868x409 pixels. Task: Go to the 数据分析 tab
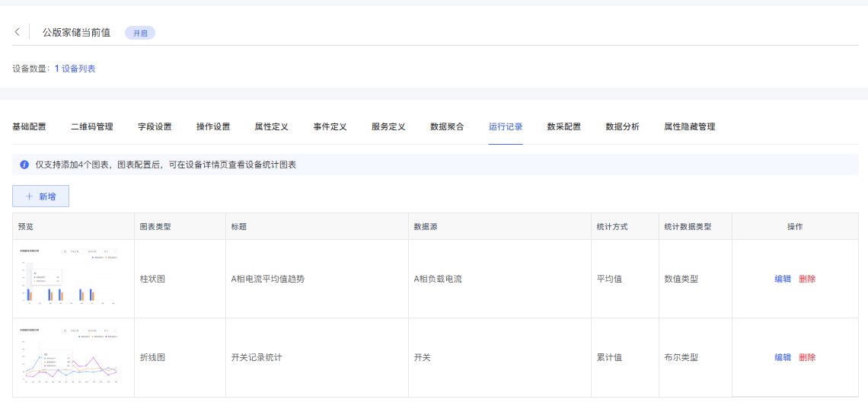click(x=622, y=126)
